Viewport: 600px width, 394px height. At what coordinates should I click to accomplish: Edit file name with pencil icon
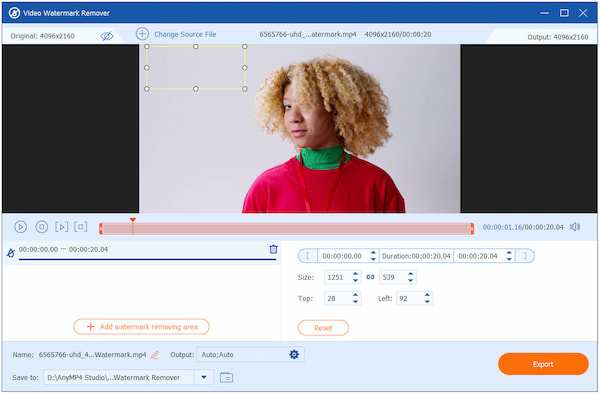[x=155, y=355]
